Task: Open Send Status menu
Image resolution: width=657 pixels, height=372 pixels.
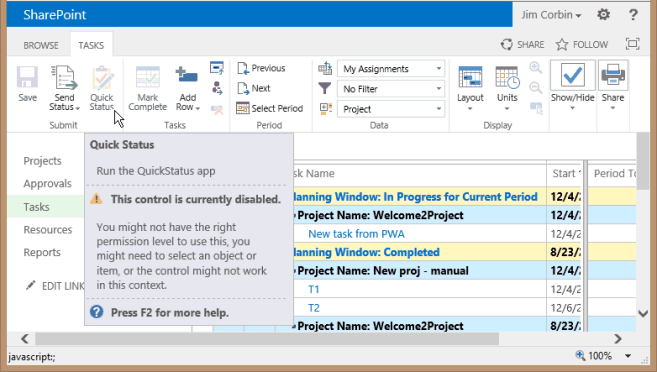Action: tap(64, 88)
